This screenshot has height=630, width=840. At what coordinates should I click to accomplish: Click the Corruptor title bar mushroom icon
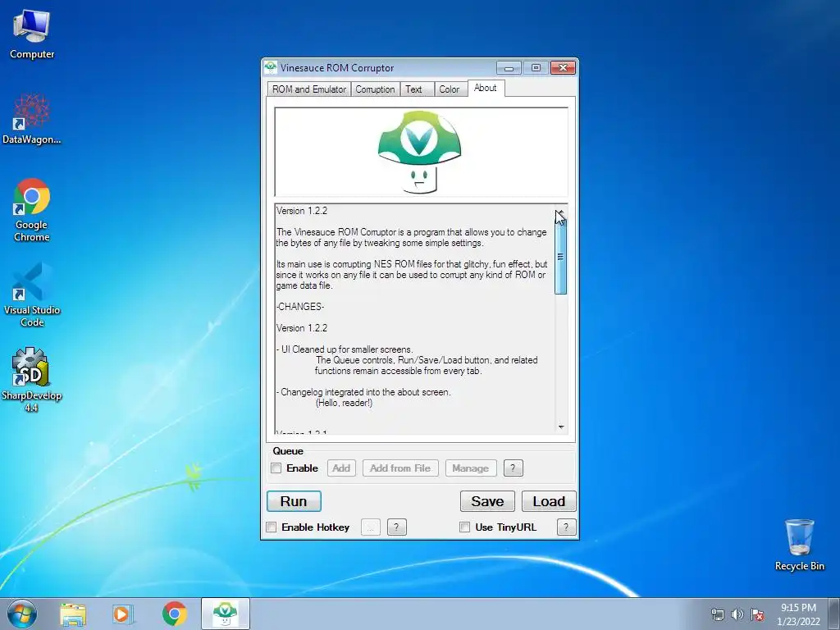271,68
